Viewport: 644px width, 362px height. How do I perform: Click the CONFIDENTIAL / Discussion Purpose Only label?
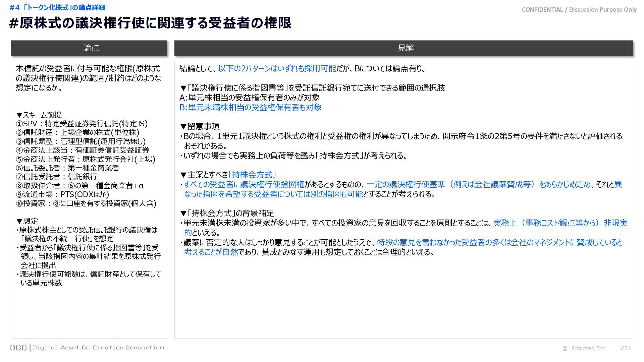(579, 10)
